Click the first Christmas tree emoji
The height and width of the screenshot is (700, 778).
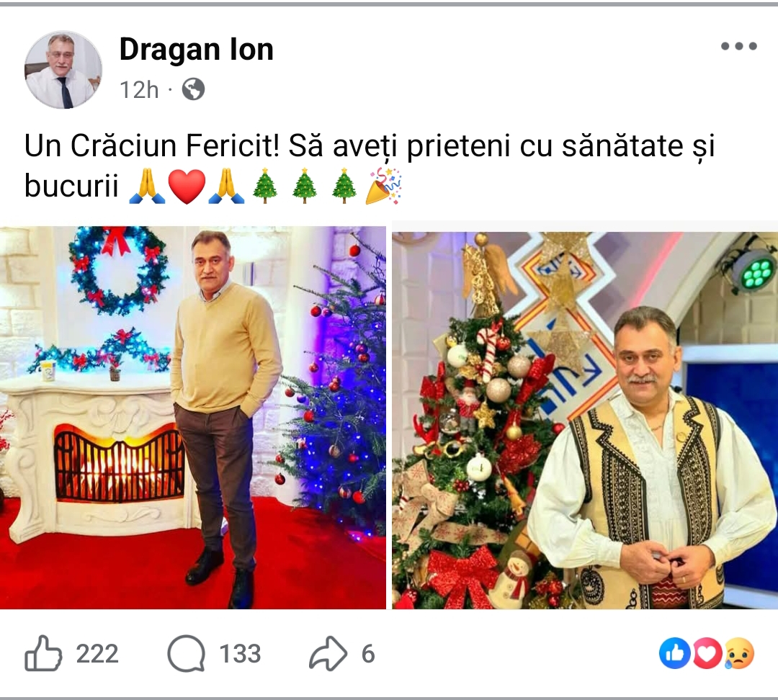coord(265,186)
